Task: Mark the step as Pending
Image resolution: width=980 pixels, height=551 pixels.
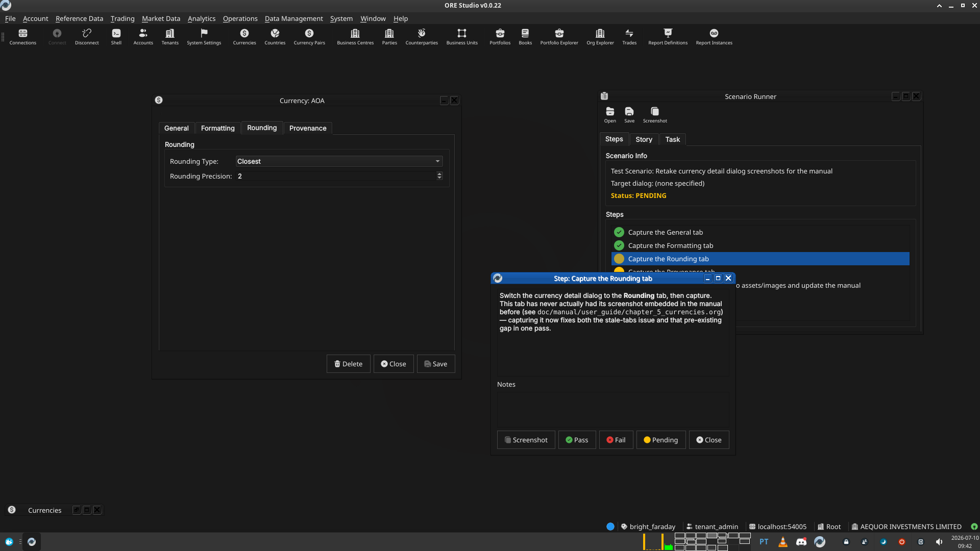Action: (x=661, y=440)
